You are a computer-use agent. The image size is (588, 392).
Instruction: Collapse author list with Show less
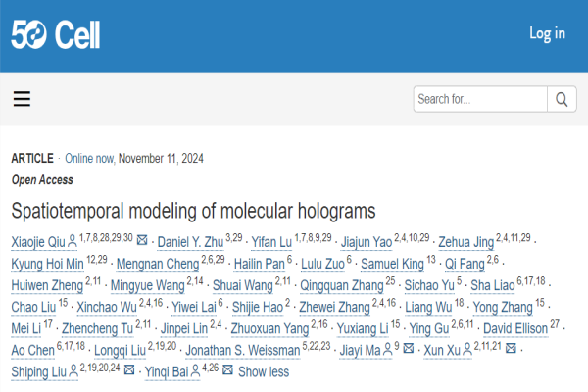[x=264, y=371]
